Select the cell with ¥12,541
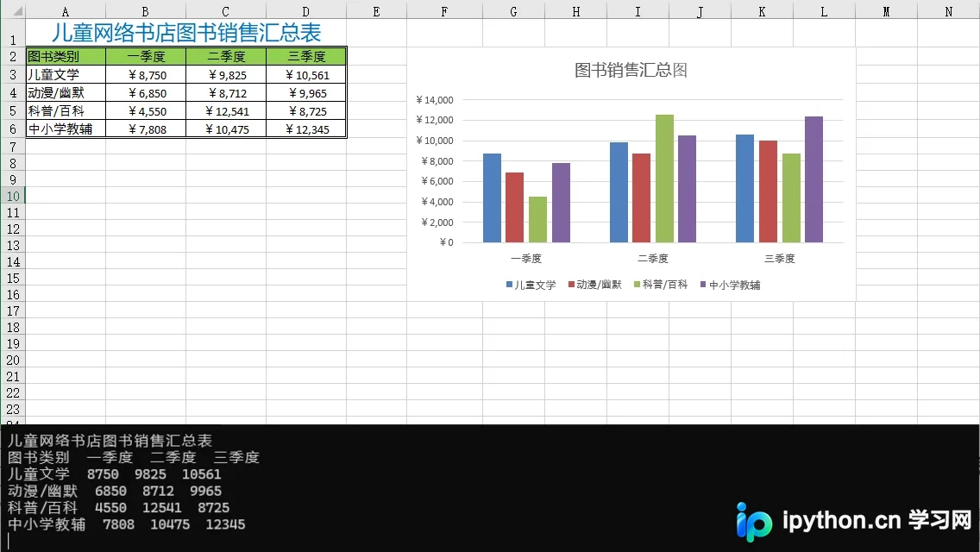 [226, 110]
